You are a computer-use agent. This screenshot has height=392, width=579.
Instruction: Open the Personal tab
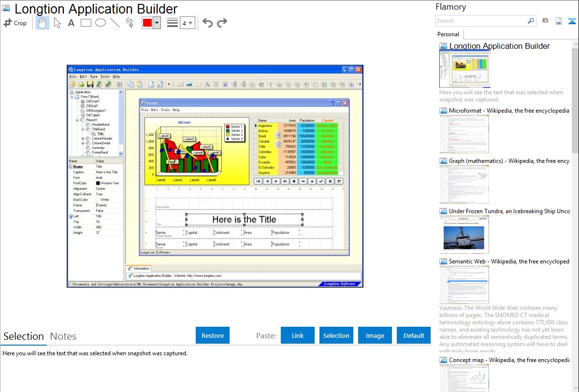click(449, 34)
